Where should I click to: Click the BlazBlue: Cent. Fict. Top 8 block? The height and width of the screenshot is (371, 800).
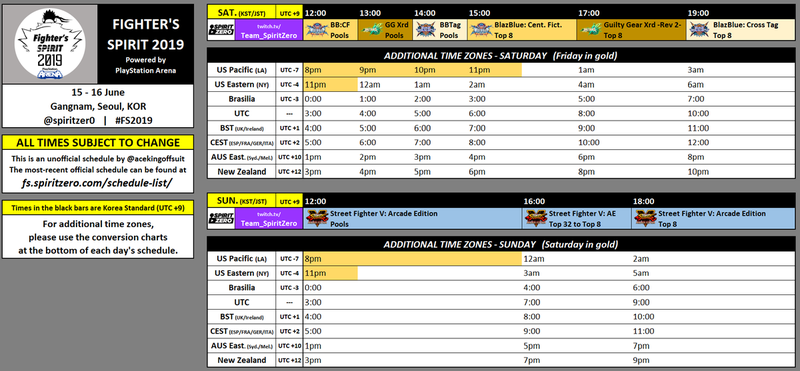(x=522, y=30)
